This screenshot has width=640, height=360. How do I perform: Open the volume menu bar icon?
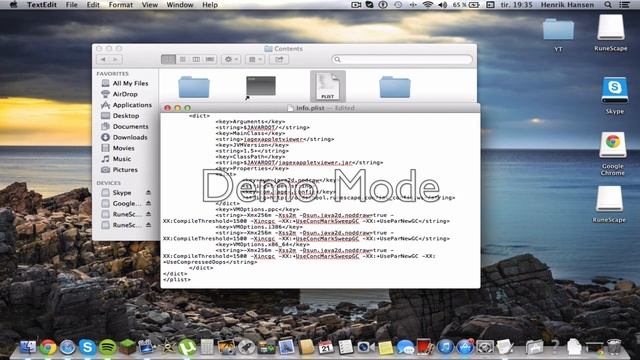pyautogui.click(x=443, y=5)
